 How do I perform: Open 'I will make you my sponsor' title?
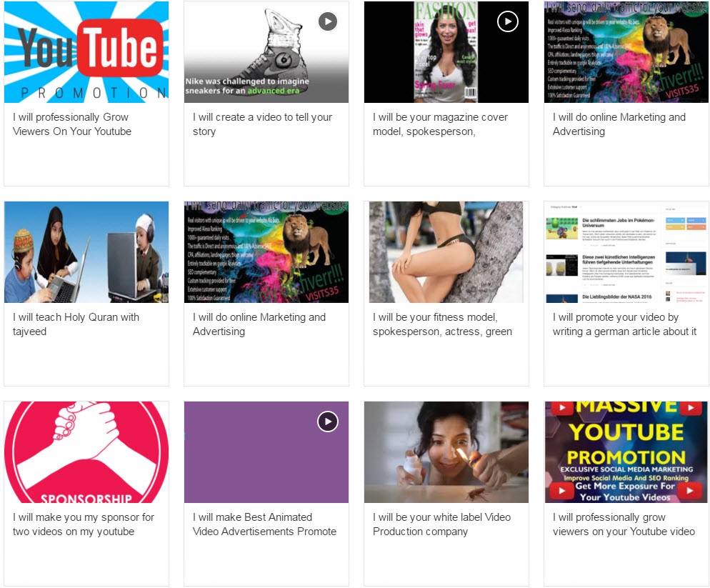pos(83,524)
